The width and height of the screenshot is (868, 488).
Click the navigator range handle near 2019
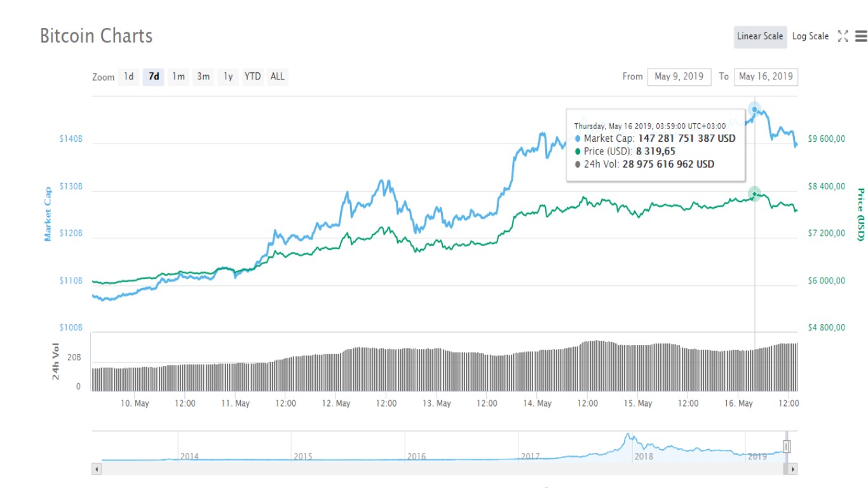[787, 447]
